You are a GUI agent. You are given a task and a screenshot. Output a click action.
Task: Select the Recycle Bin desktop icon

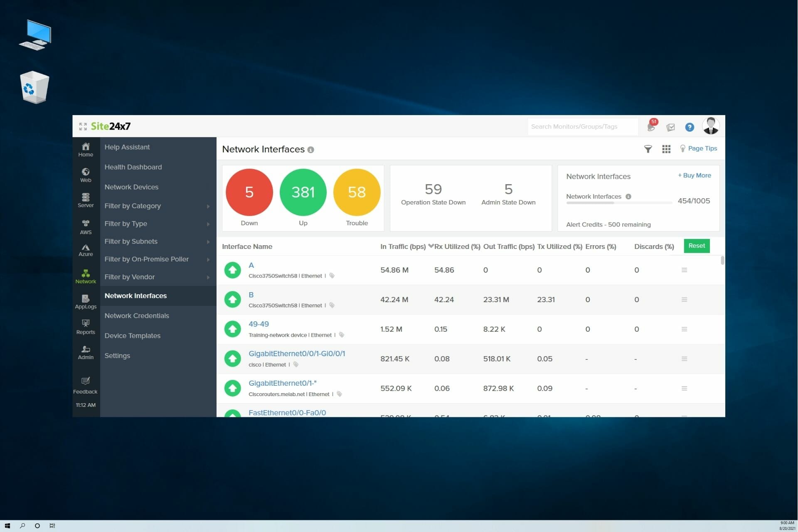click(x=34, y=87)
